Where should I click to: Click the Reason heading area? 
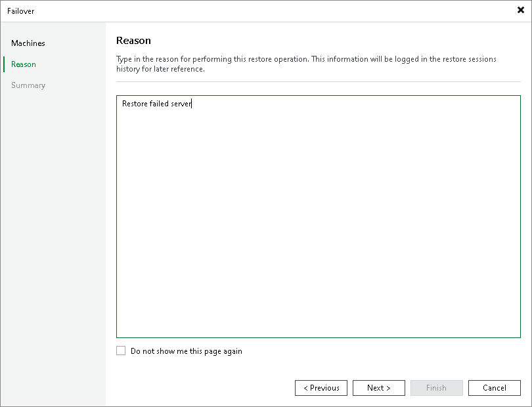click(133, 40)
